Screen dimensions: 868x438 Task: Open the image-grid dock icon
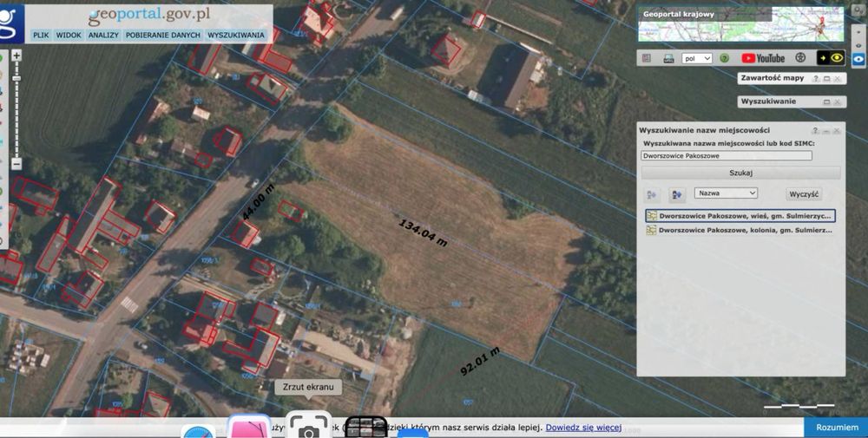[x=366, y=427]
